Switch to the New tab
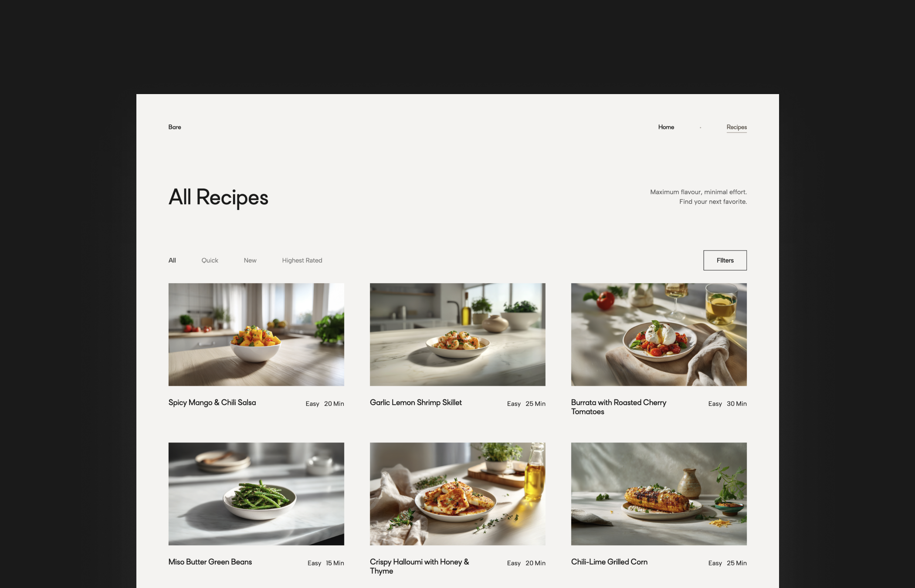This screenshot has height=588, width=915. tap(250, 260)
